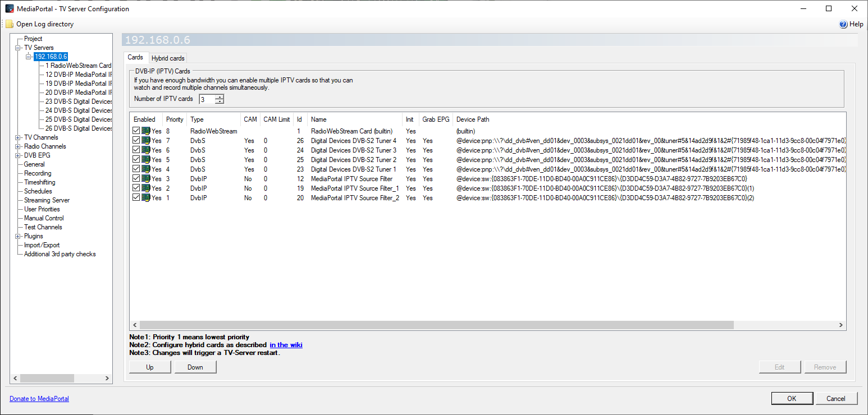Expand the TV Channels tree node
The height and width of the screenshot is (415, 868).
point(19,137)
